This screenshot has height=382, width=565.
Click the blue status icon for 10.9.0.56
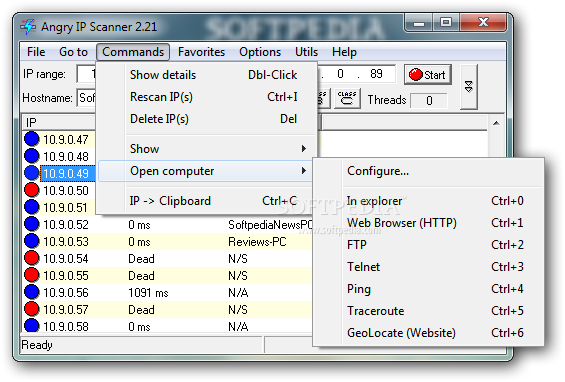tap(32, 292)
